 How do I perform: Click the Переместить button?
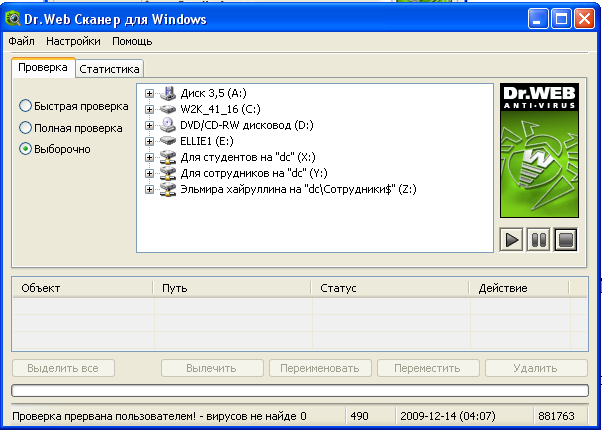click(x=428, y=368)
